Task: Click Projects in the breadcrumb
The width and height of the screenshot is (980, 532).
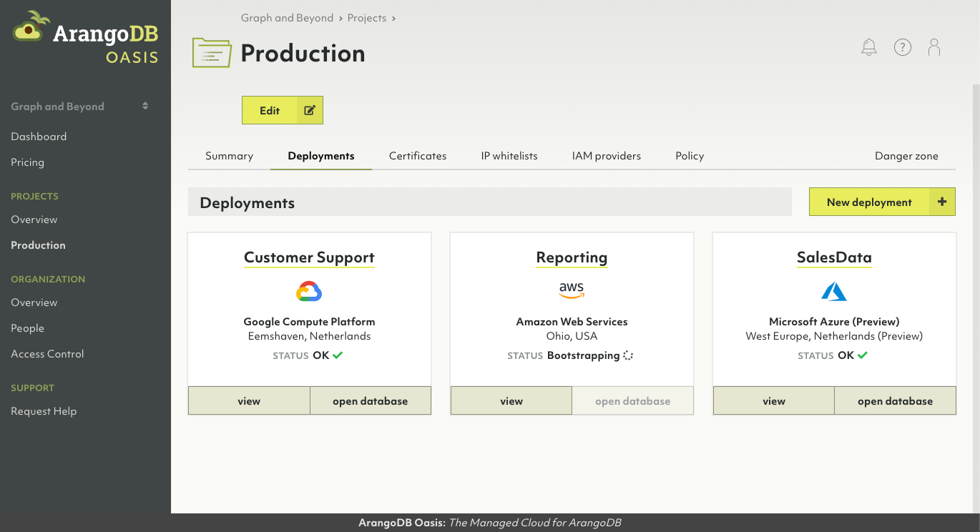Action: 367,18
